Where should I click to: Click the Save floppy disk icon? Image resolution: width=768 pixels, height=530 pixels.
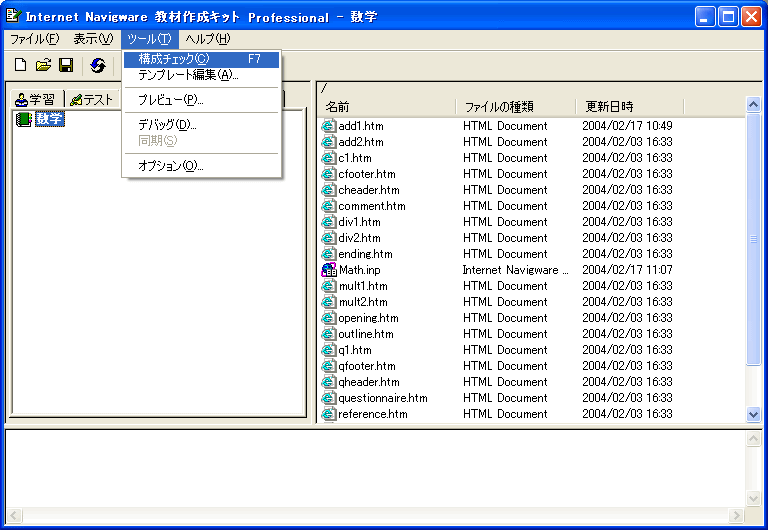[x=66, y=65]
